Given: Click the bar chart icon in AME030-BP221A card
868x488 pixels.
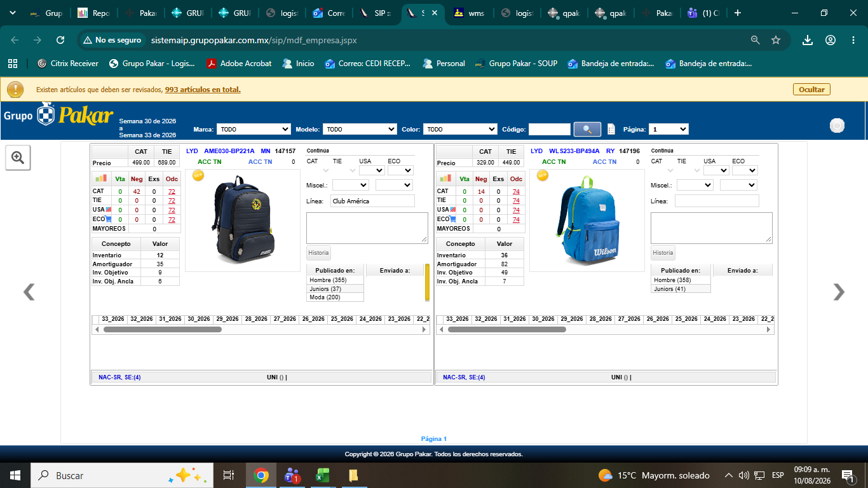Looking at the screenshot, I should coord(102,179).
